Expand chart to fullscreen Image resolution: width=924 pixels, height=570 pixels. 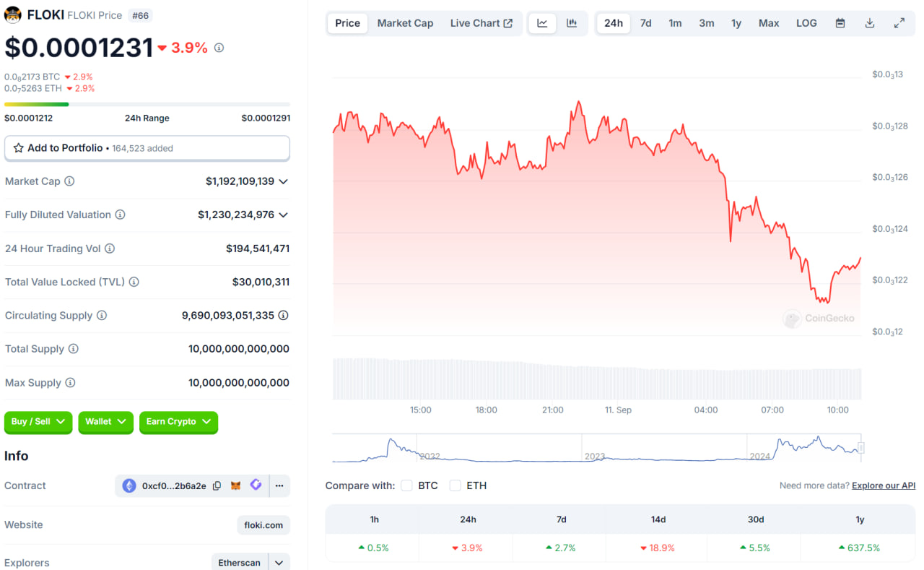point(899,23)
